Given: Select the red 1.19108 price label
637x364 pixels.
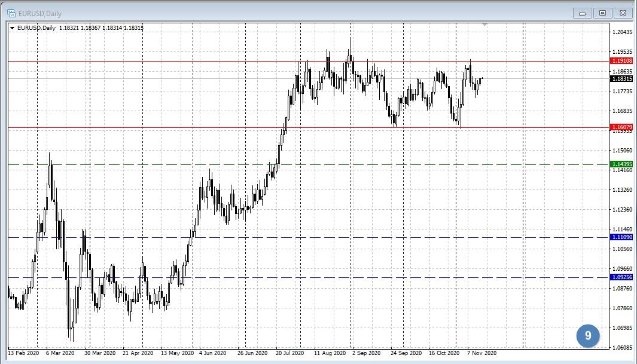Looking at the screenshot, I should point(622,60).
